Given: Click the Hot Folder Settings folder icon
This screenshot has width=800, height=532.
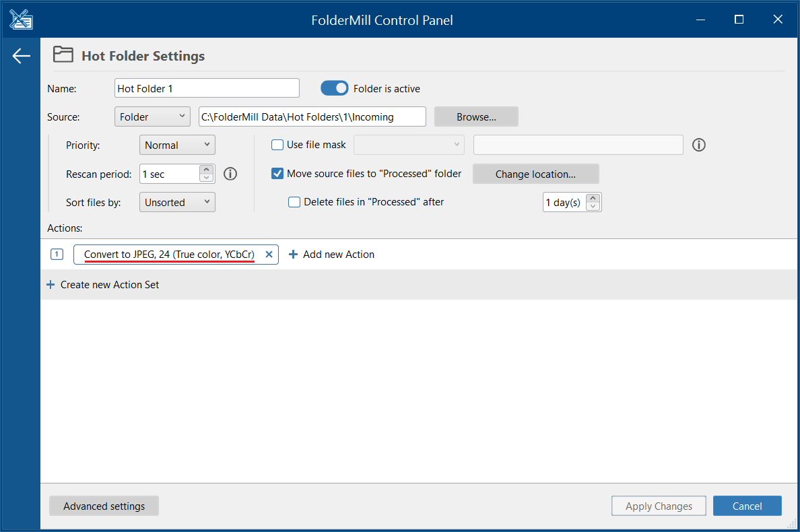Looking at the screenshot, I should [63, 55].
